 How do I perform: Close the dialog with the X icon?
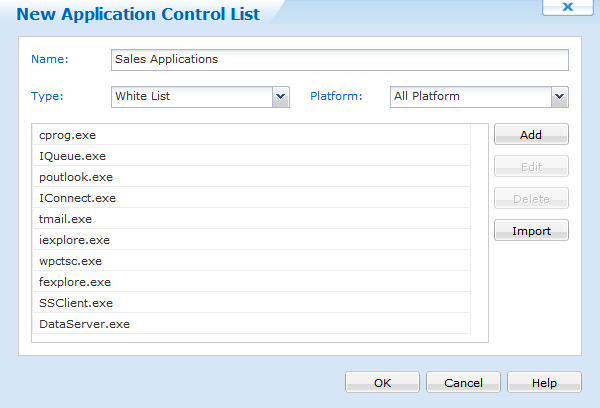[x=568, y=7]
